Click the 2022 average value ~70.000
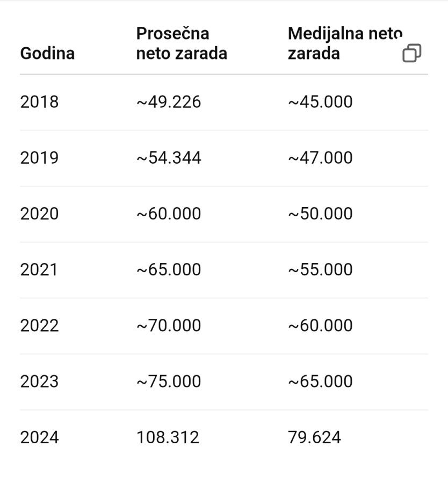 tap(169, 326)
